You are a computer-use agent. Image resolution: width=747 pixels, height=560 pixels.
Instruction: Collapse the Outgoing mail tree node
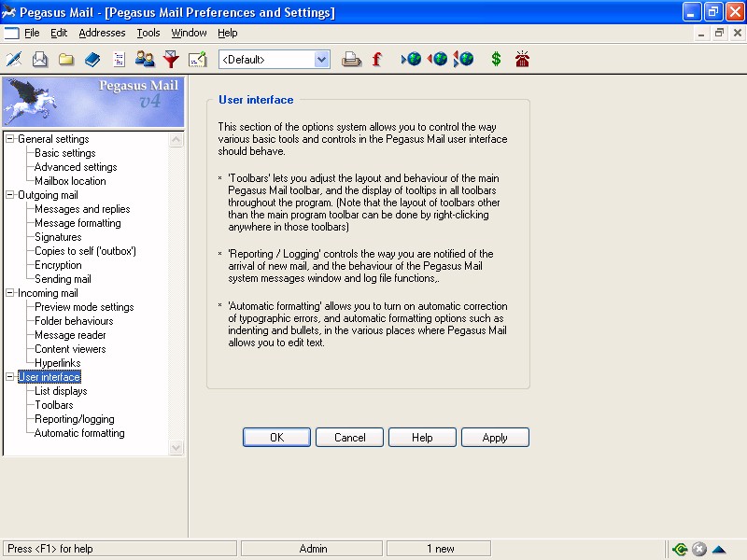tap(10, 195)
